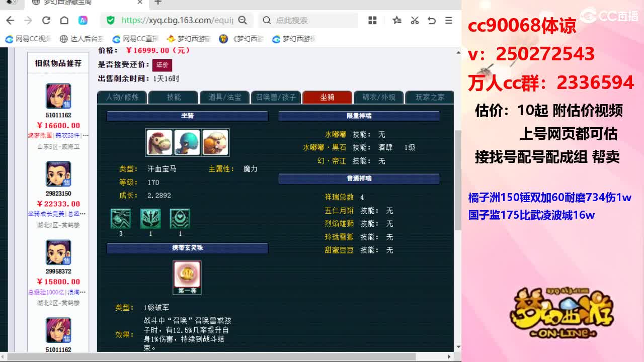The image size is (644, 362).
Task: Click the scissors screenshot icon in browser toolbar
Action: point(415,21)
